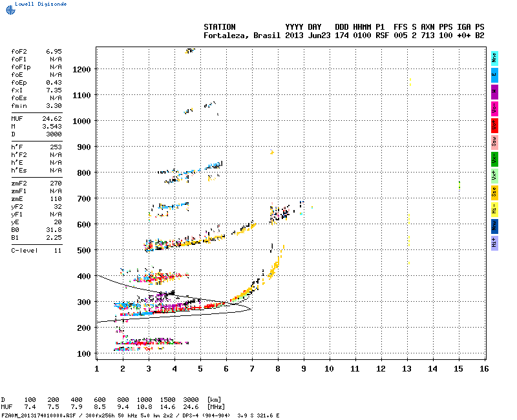This screenshot has height=420, width=517.
Task: Click the M value 3.543
Action: coord(52,127)
